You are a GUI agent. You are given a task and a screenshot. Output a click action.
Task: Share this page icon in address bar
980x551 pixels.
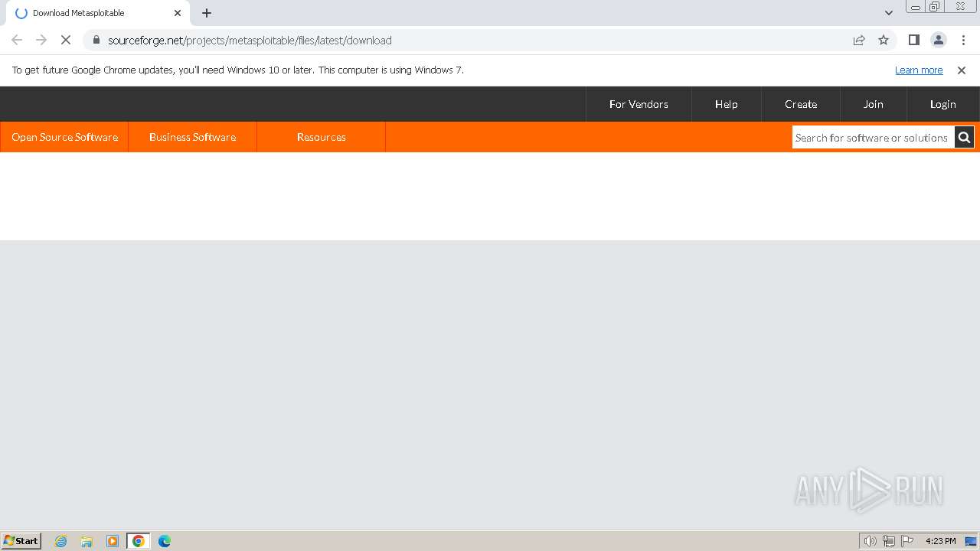click(859, 40)
